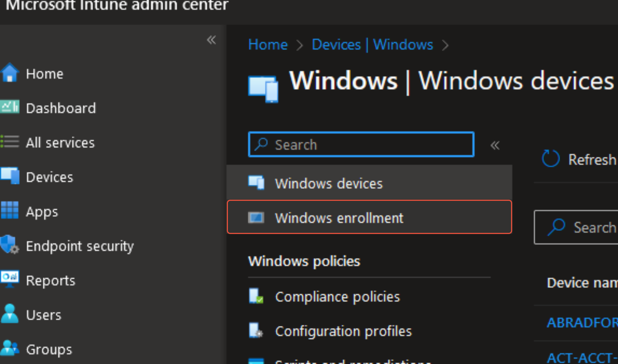
Task: Open the Users person icon
Action: pos(10,314)
